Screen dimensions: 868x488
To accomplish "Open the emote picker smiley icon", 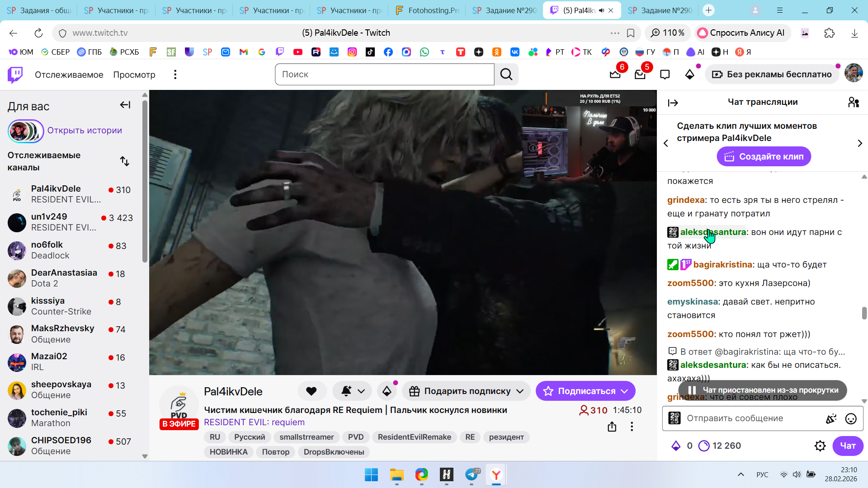I will [850, 419].
